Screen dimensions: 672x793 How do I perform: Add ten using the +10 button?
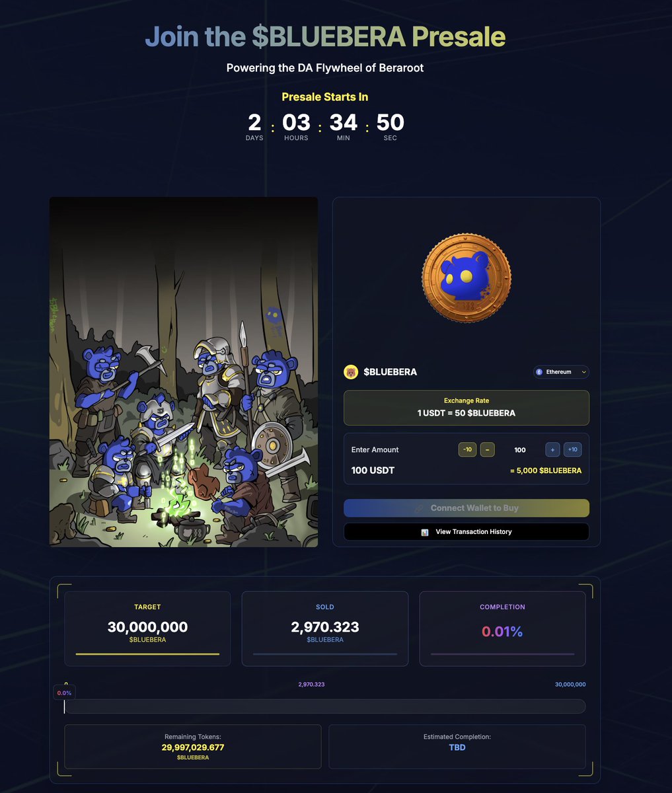(573, 449)
